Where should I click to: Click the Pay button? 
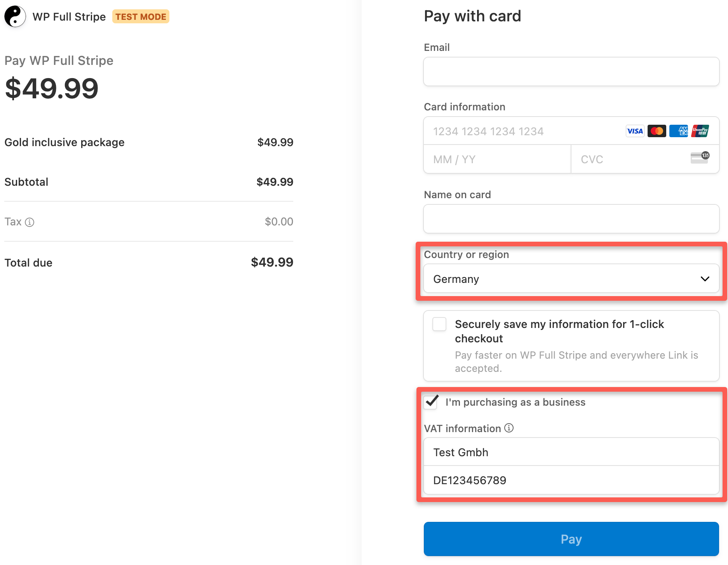[571, 539]
